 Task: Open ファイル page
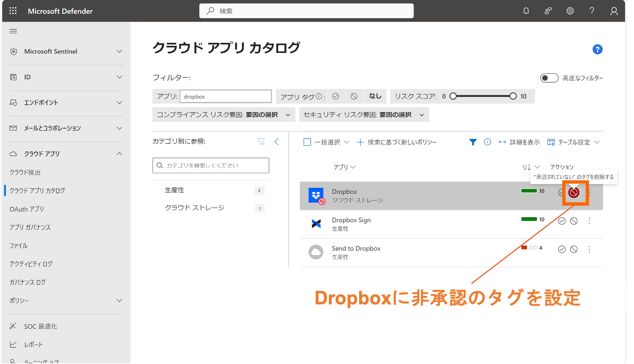(x=19, y=246)
